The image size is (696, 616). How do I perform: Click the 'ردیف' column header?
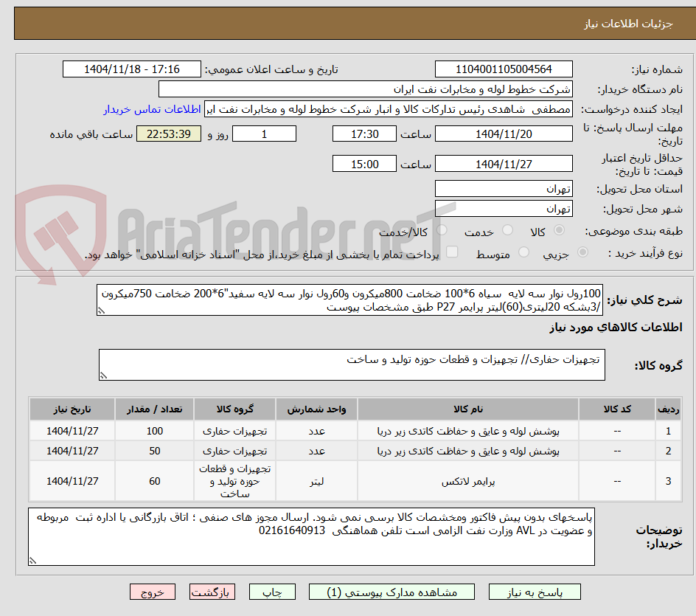point(668,409)
